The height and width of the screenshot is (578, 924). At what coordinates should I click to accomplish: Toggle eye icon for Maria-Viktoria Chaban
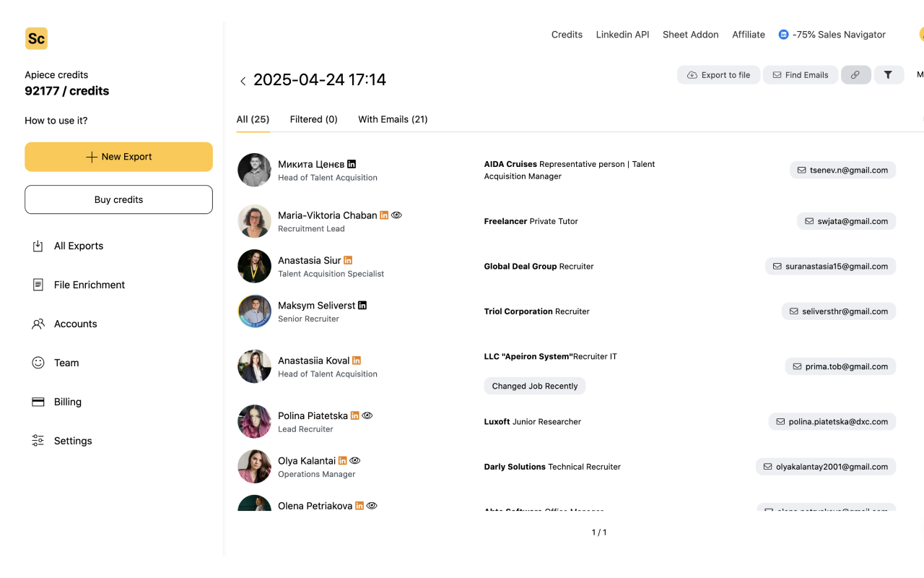396,215
